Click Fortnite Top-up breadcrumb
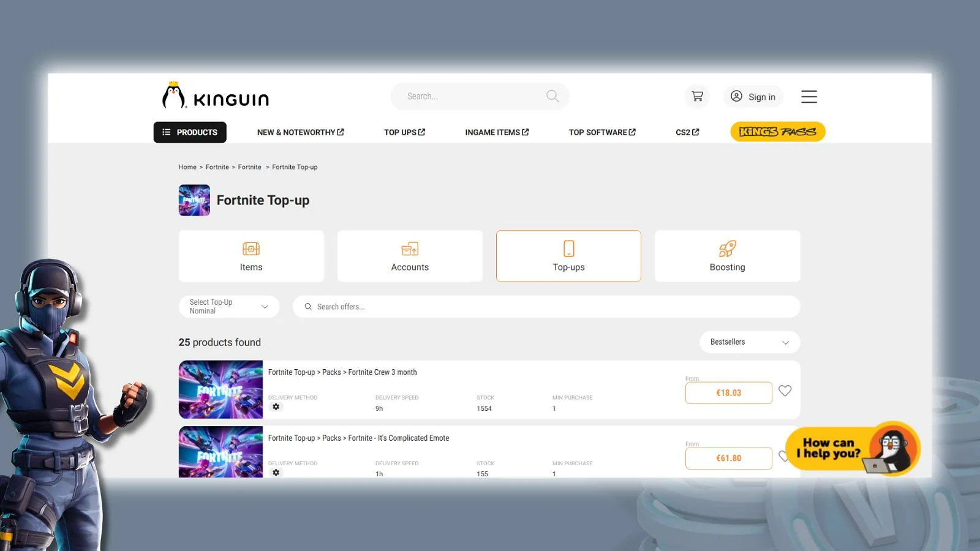The height and width of the screenshot is (551, 980). pyautogui.click(x=295, y=167)
